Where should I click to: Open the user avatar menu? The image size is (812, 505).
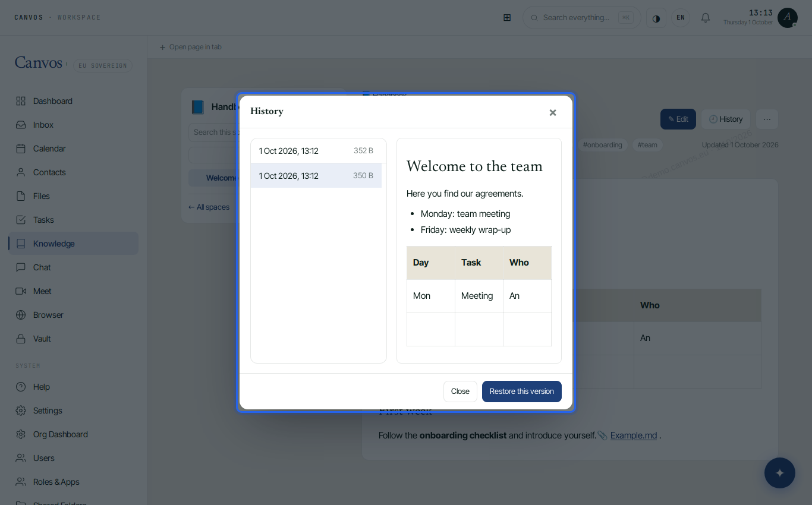pyautogui.click(x=788, y=18)
